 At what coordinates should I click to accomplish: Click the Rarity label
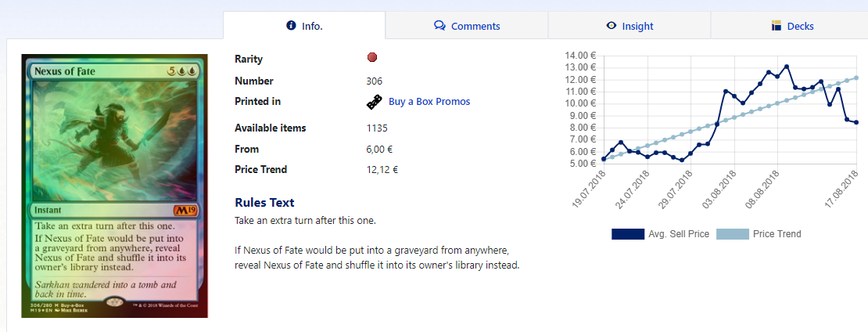click(x=249, y=60)
